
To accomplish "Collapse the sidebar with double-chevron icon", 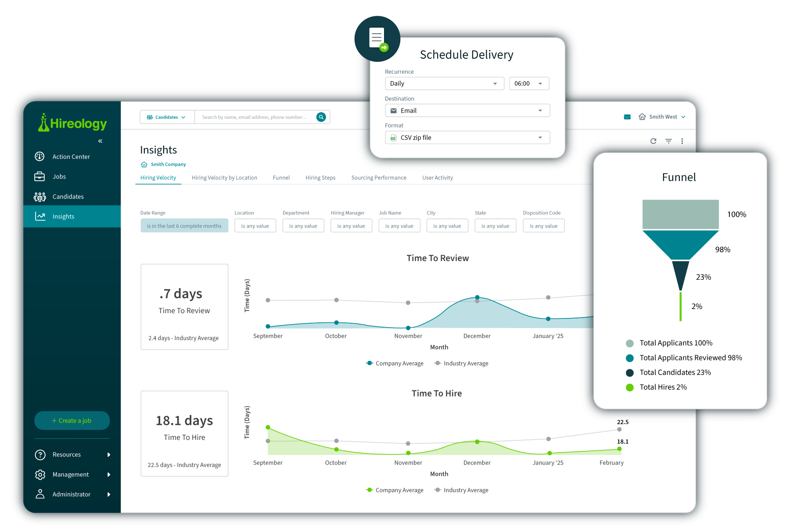I will (x=100, y=141).
